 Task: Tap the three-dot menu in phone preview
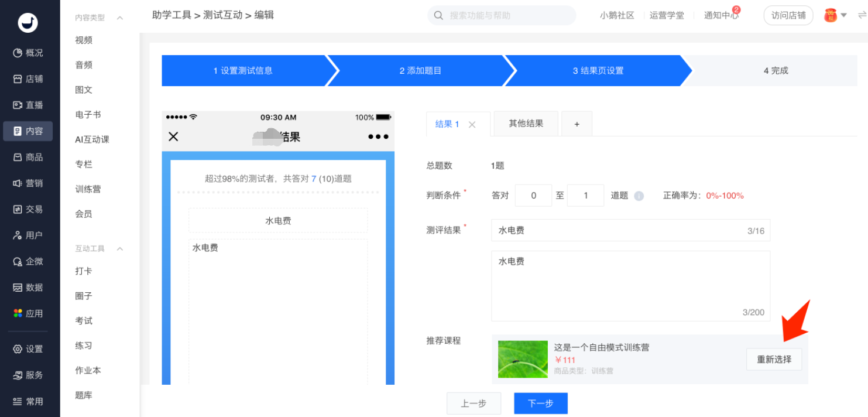point(378,136)
